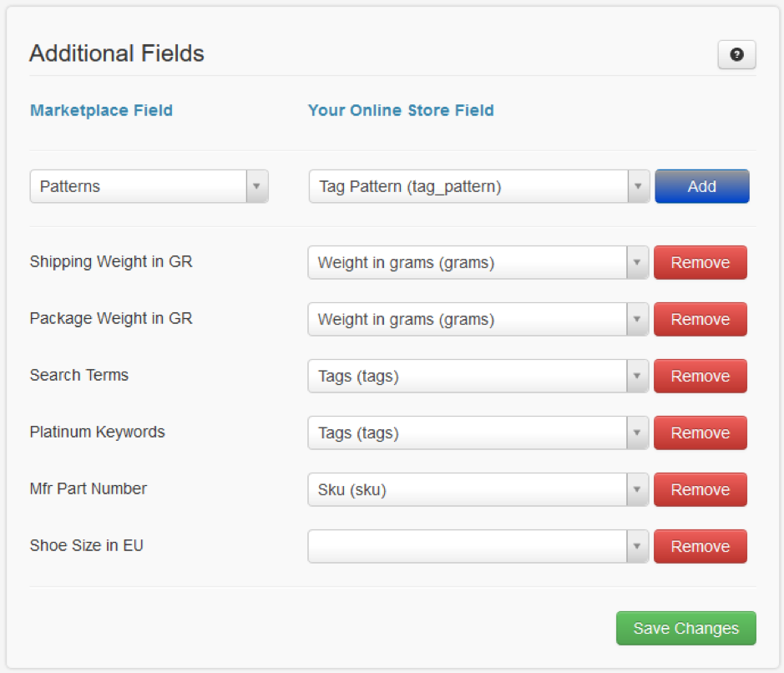Remove the Search Terms field mapping
The width and height of the screenshot is (784, 673).
coord(700,376)
